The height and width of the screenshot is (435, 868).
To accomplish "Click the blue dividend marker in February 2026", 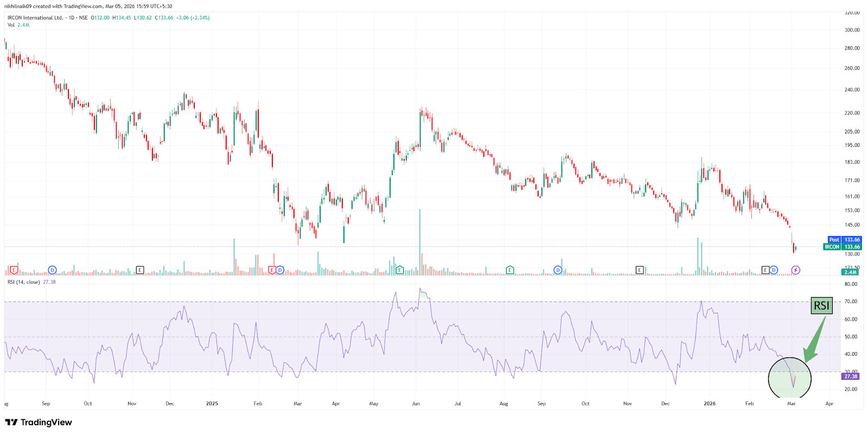I will coord(774,270).
